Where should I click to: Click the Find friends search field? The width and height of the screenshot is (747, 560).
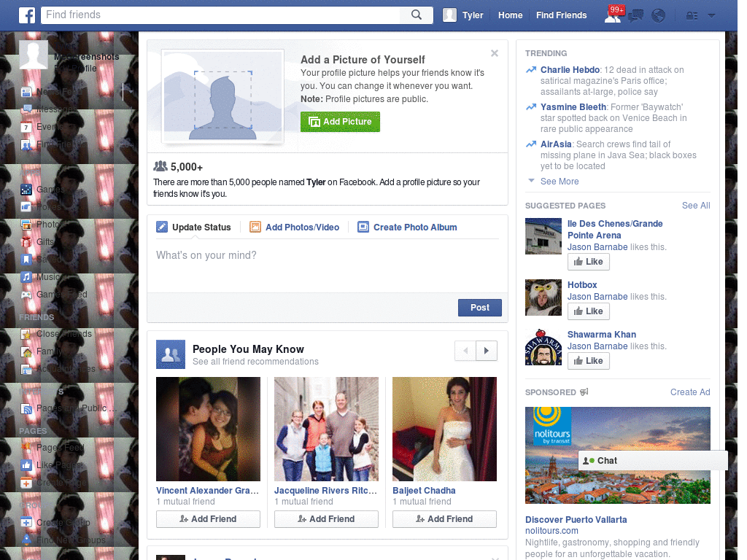(x=220, y=15)
